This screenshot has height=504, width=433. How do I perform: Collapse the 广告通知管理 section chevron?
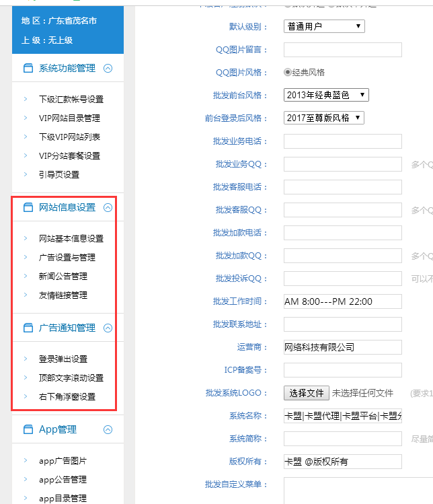[x=108, y=328]
